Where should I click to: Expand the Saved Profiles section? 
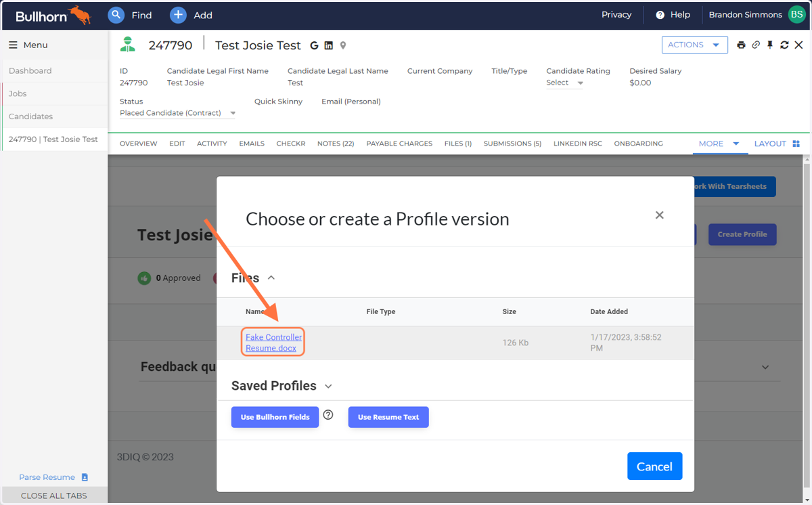click(328, 386)
